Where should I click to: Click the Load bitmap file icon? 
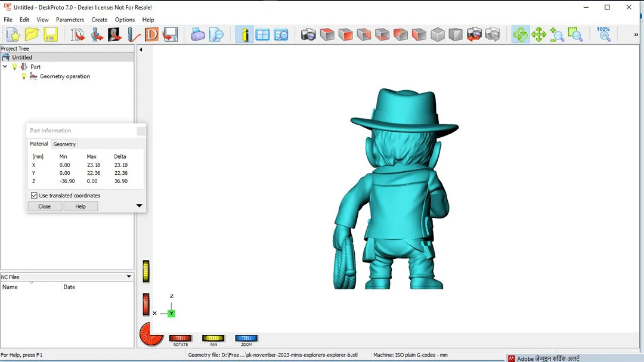pyautogui.click(x=115, y=35)
